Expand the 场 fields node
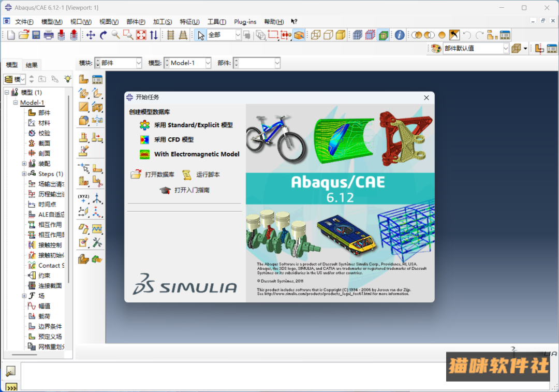The image size is (559, 392). click(24, 296)
